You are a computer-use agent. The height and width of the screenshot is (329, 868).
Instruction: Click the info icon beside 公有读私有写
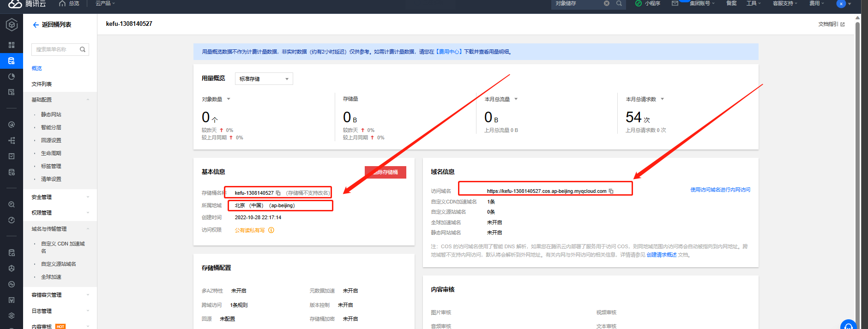pos(271,230)
